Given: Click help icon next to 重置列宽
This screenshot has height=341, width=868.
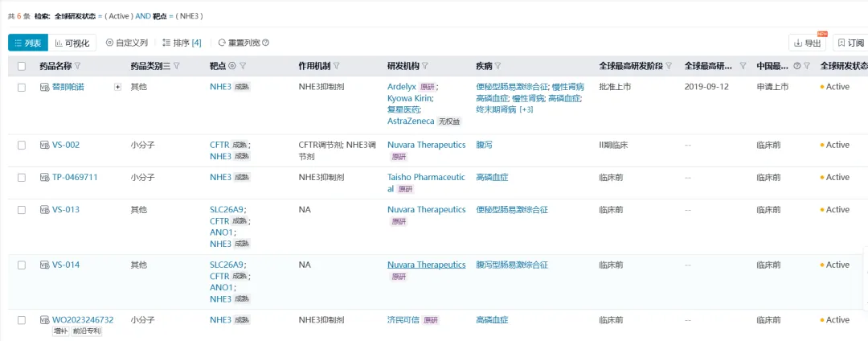Looking at the screenshot, I should [x=266, y=43].
